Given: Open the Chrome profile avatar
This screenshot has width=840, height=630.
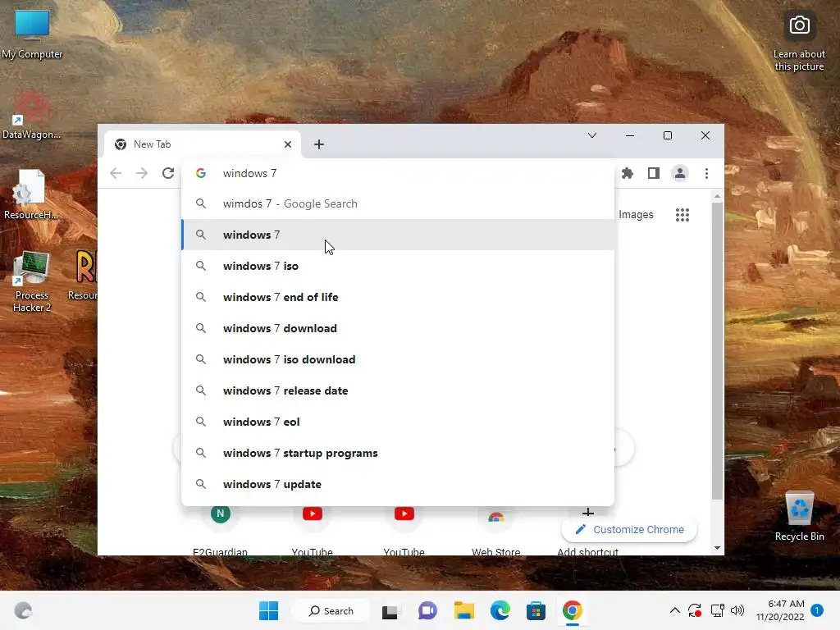Looking at the screenshot, I should click(x=680, y=173).
